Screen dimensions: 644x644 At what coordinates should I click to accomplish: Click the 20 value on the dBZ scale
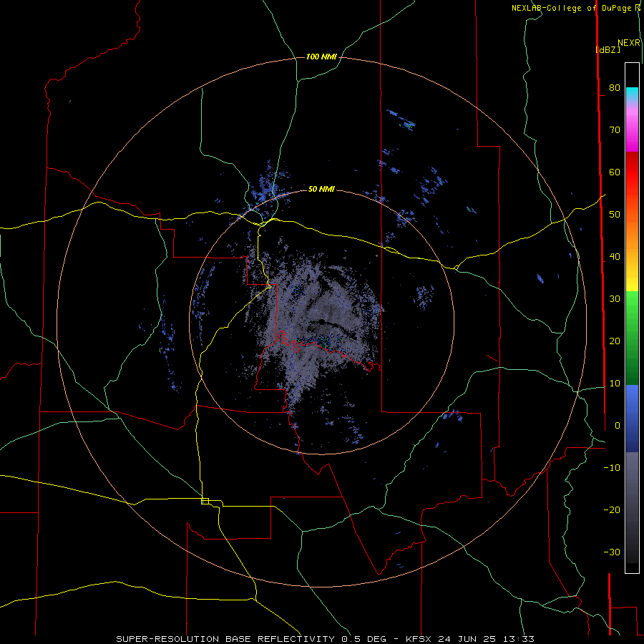tap(615, 341)
